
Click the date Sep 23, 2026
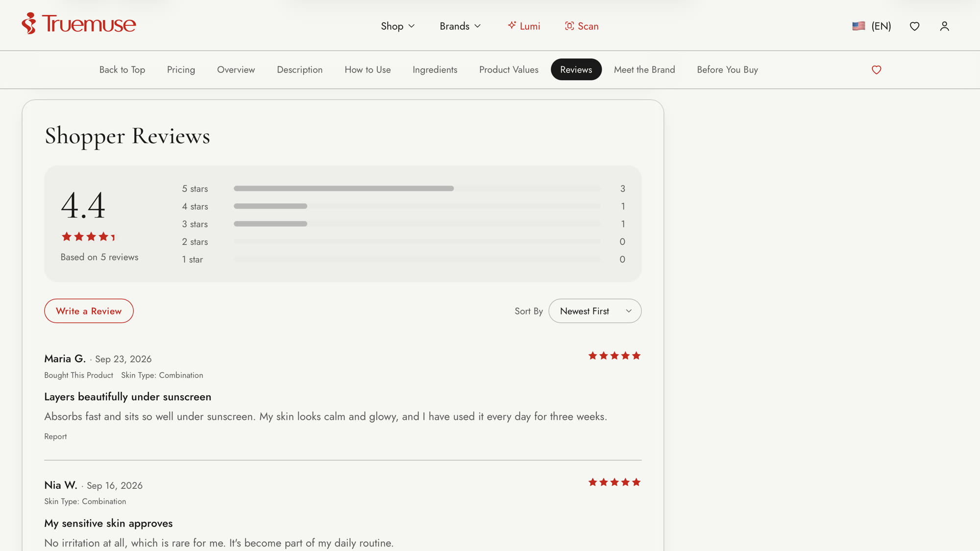(x=123, y=359)
